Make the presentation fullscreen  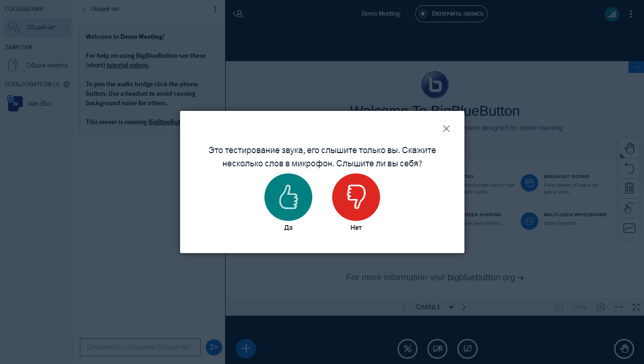click(636, 307)
